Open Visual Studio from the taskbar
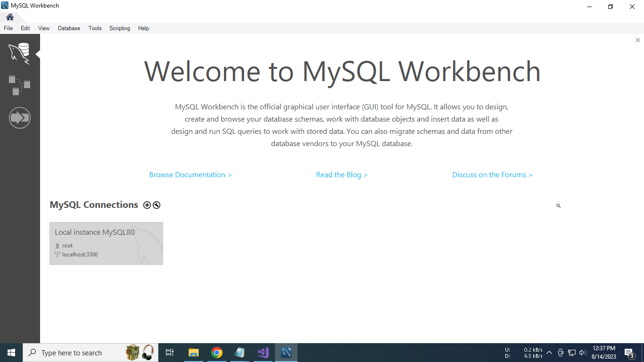644x362 pixels. pos(263,353)
